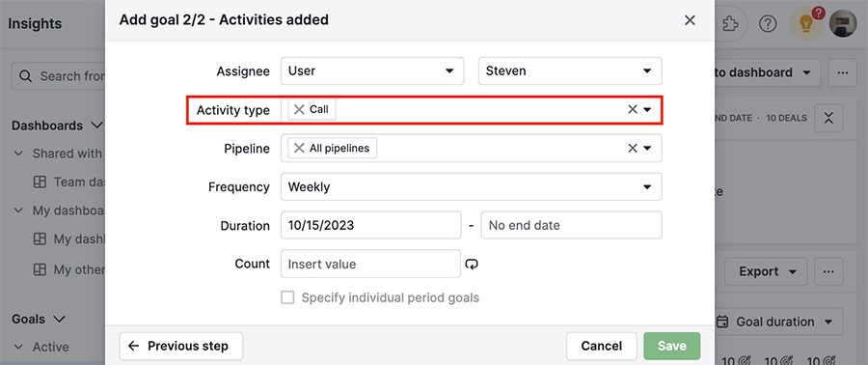Expand the Pipeline dropdown arrow
868x365 pixels.
647,149
